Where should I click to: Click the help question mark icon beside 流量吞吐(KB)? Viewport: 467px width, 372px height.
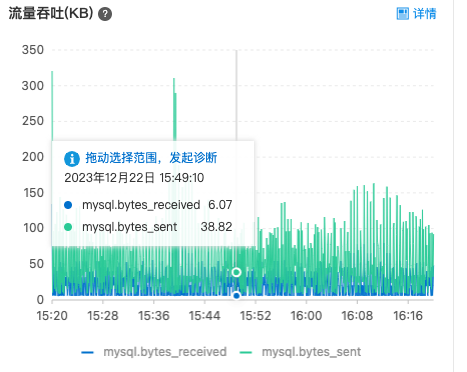point(105,14)
